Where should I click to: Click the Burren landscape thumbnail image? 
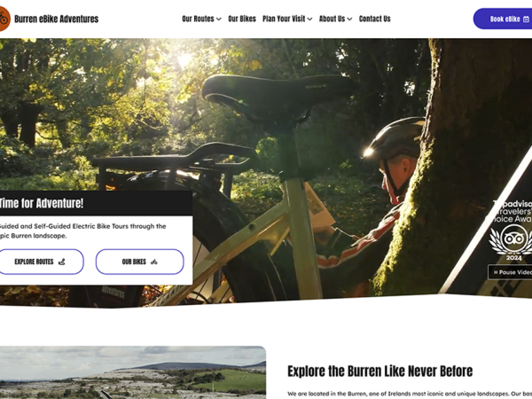coord(133,372)
